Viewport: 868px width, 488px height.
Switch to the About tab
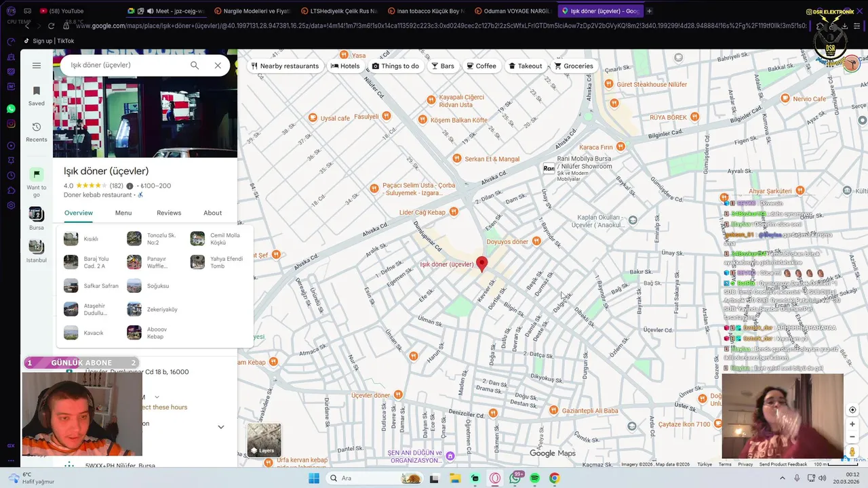pyautogui.click(x=213, y=213)
